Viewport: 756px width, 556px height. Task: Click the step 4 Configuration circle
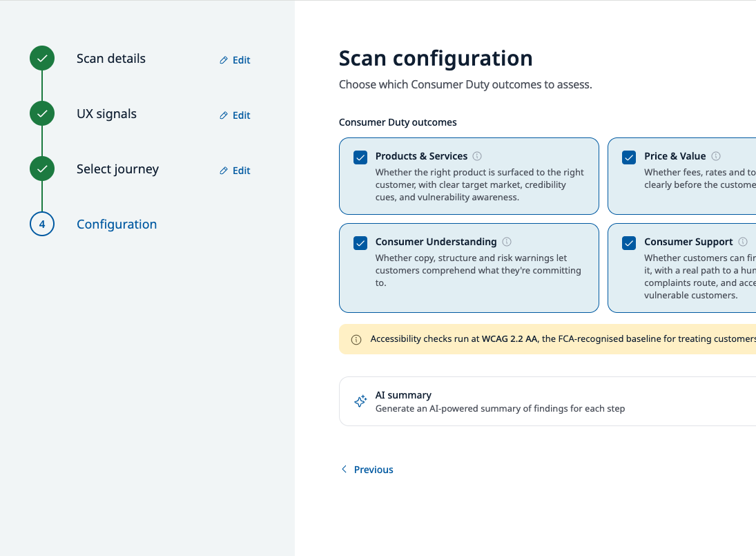coord(42,224)
